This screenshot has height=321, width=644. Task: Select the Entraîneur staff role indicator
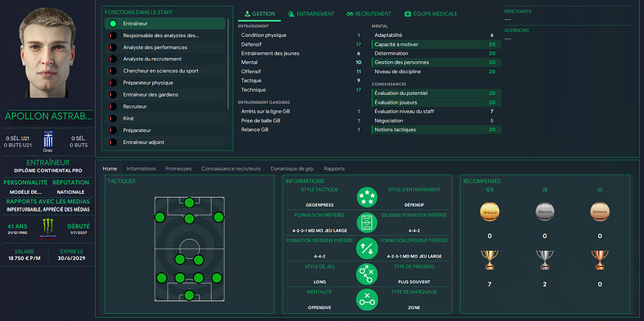coord(113,24)
